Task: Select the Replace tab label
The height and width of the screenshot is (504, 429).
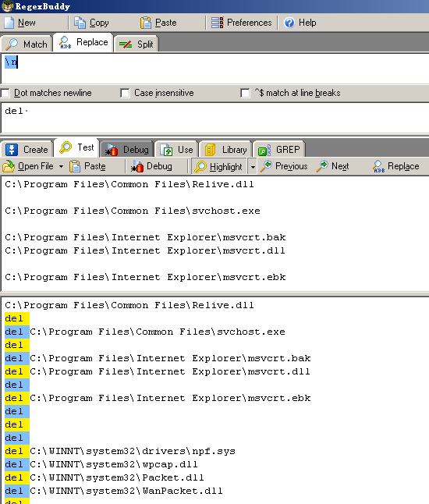Action: click(x=92, y=42)
